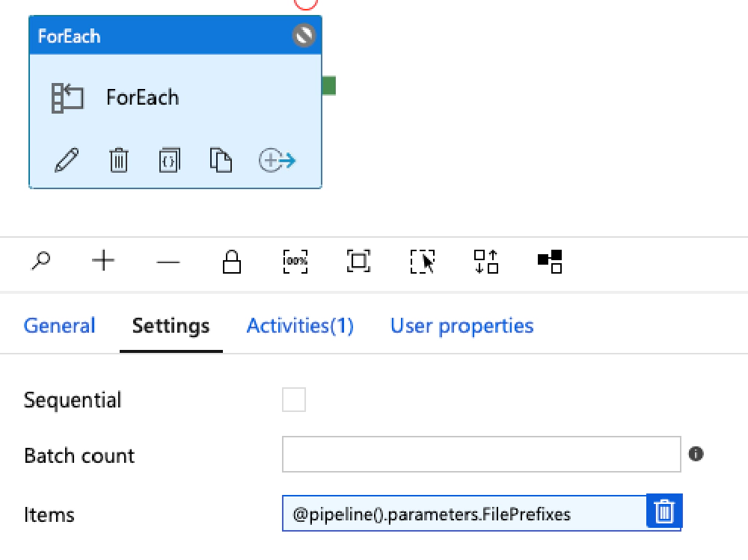
Task: Auto-align the pipeline activities
Action: [485, 262]
